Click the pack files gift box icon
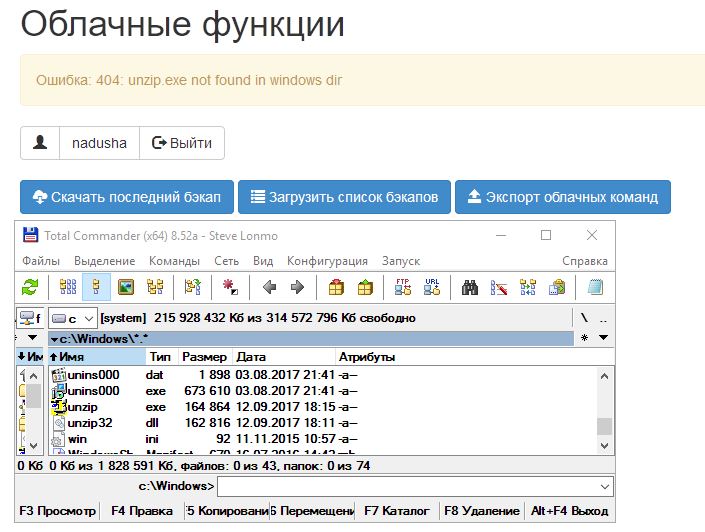The width and height of the screenshot is (705, 532). tap(336, 287)
